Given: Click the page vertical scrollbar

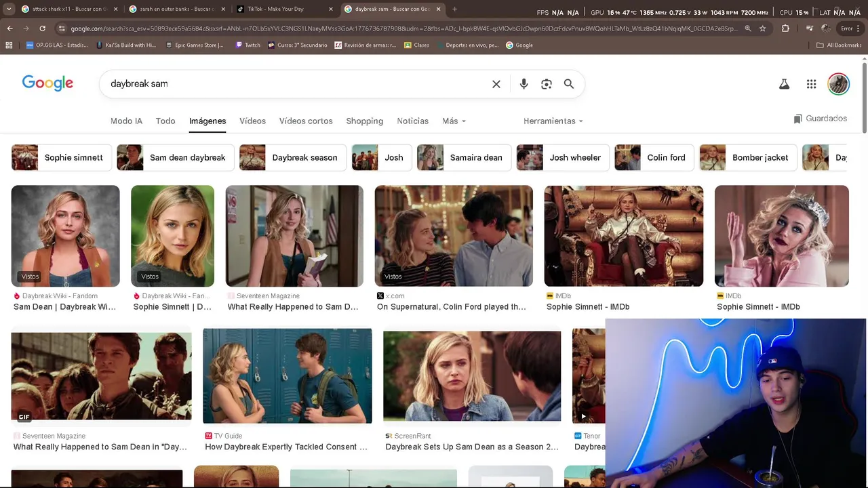Looking at the screenshot, I should (865, 98).
